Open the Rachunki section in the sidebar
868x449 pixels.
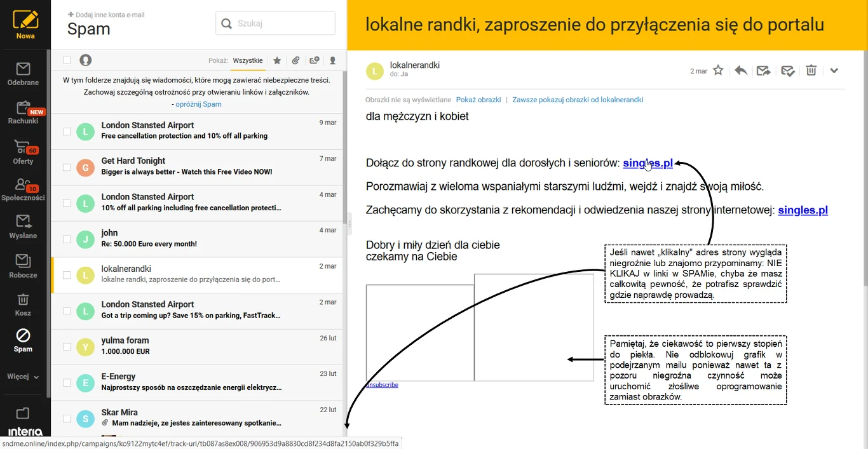(x=23, y=112)
